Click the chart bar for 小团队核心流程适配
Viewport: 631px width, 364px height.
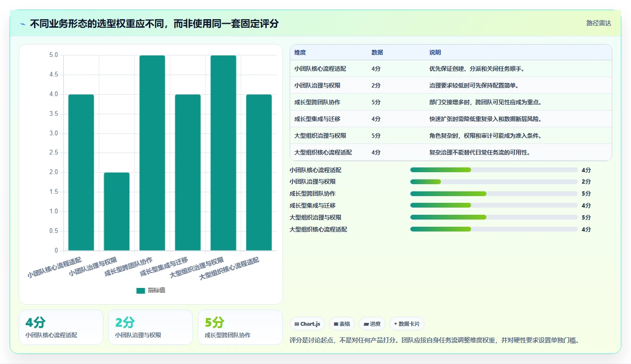pos(81,172)
